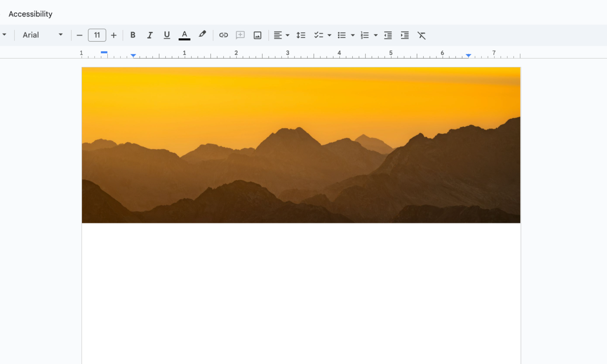Toggle bold formatting
This screenshot has width=607, height=364.
(x=133, y=35)
